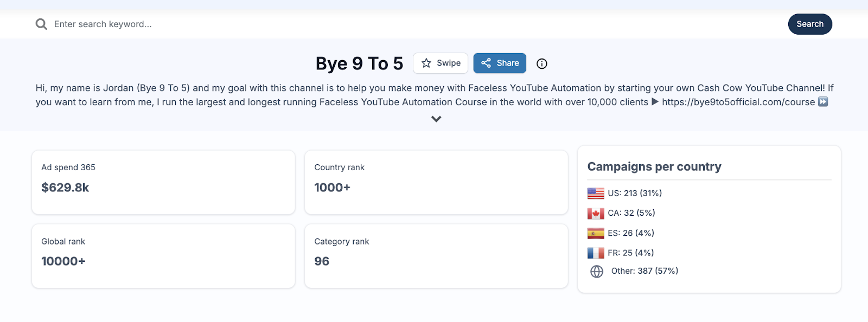Screen dimensions: 868x322
Task: Select the 'FR: 25 (4%)' entry
Action: [631, 253]
